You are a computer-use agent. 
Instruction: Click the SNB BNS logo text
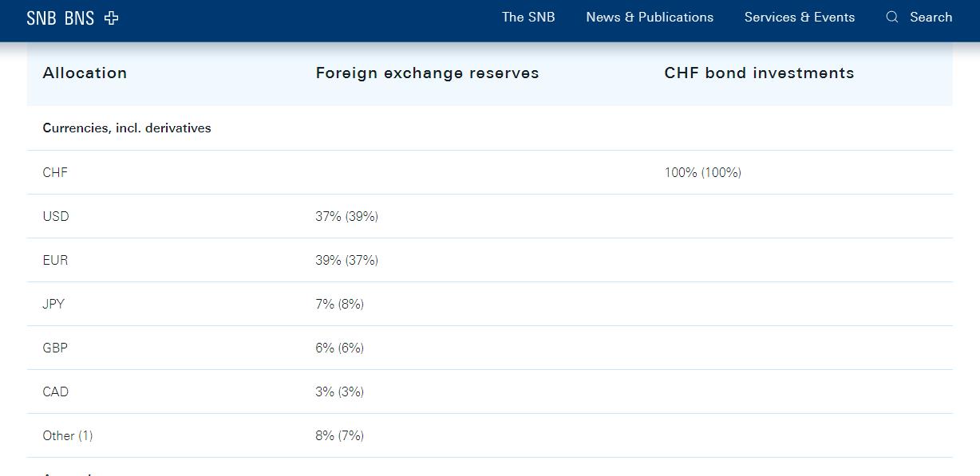[x=60, y=18]
